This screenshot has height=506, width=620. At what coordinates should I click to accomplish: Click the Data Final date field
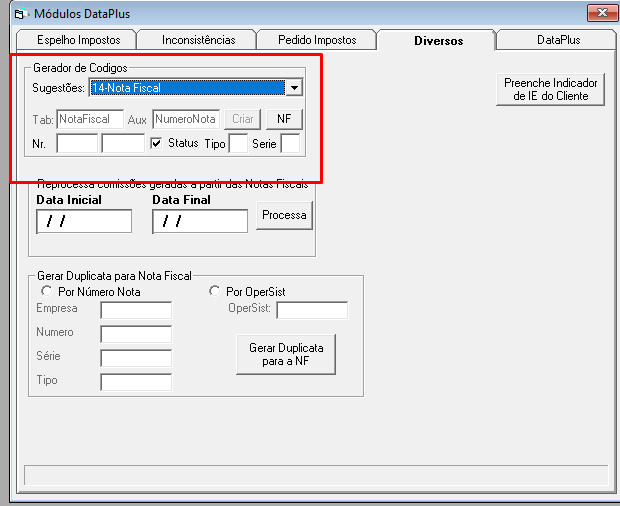(x=200, y=221)
